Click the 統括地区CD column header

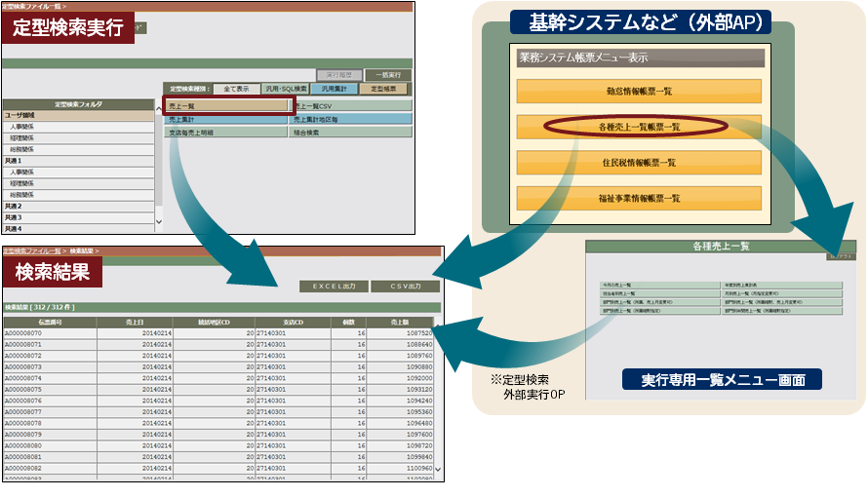(x=214, y=322)
